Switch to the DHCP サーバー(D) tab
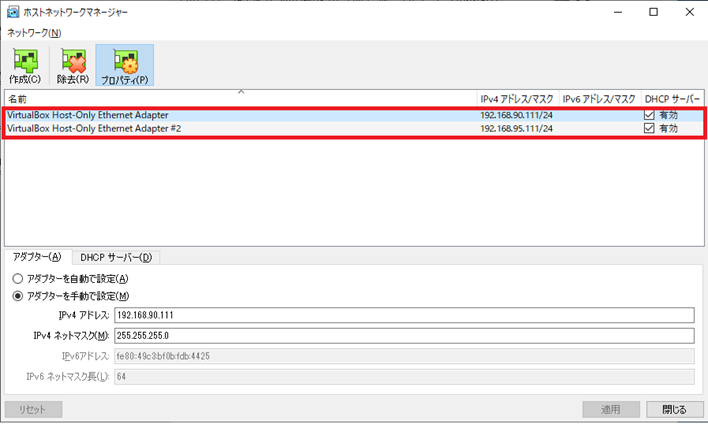This screenshot has height=424, width=708. point(116,257)
